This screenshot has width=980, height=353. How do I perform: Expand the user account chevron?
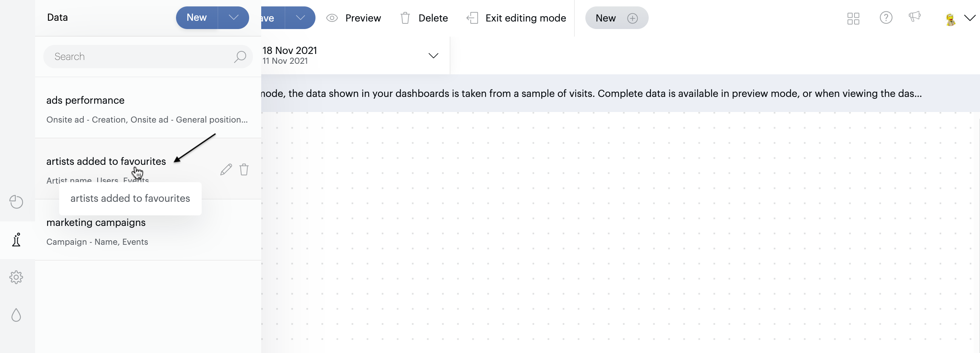(x=970, y=18)
